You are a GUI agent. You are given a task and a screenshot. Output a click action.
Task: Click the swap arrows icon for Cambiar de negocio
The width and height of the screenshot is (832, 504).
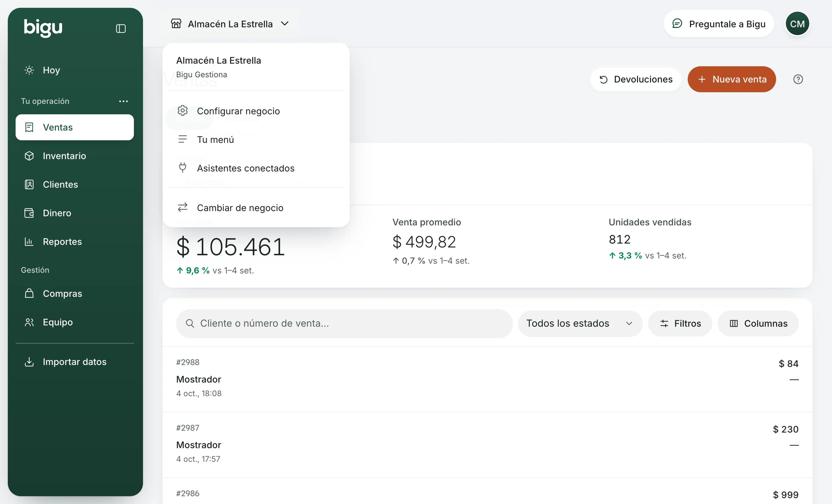tap(182, 207)
